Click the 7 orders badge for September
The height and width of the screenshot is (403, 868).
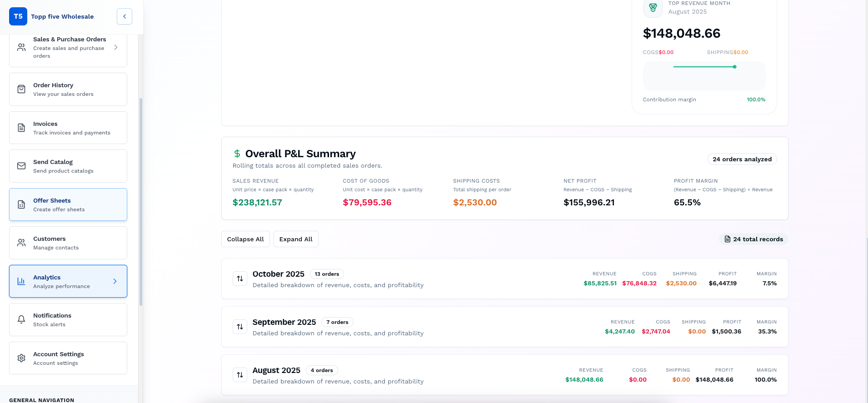337,322
